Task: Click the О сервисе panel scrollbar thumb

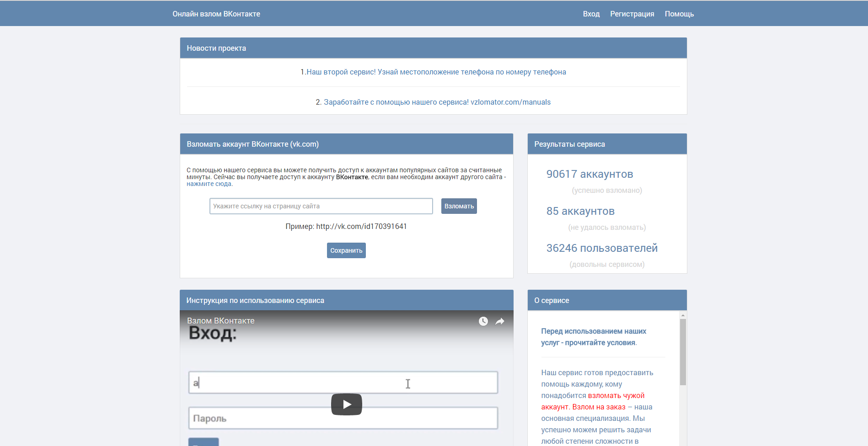Action: 683,352
